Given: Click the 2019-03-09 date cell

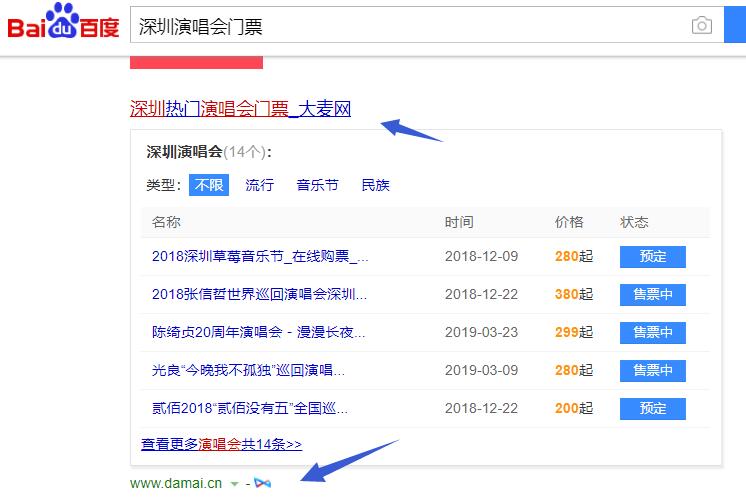Looking at the screenshot, I should tap(481, 370).
